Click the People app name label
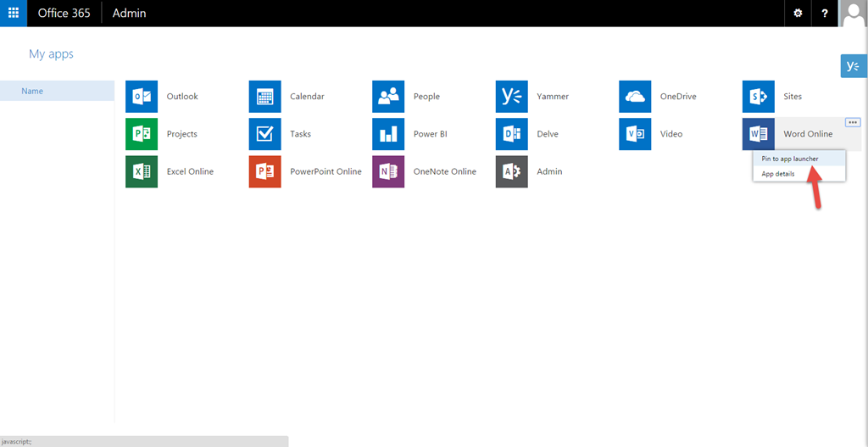Image resolution: width=868 pixels, height=447 pixels. tap(427, 97)
